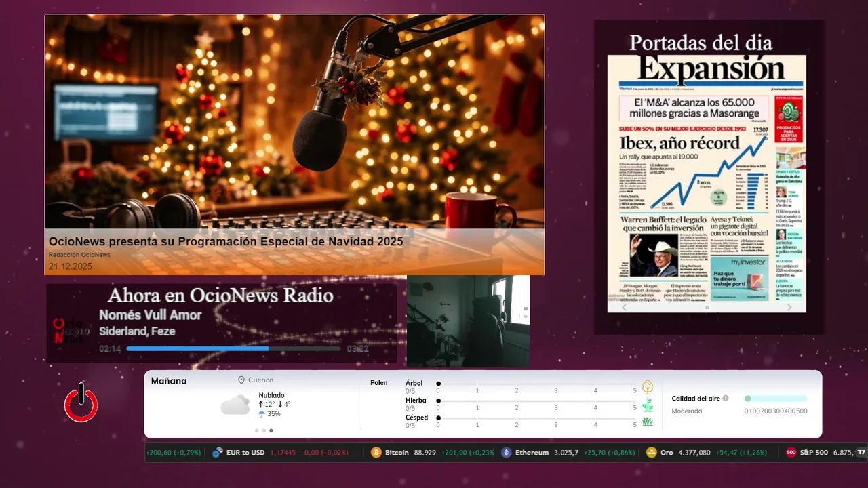868x488 pixels.
Task: Click the song title Només Vull Amor
Action: (150, 315)
